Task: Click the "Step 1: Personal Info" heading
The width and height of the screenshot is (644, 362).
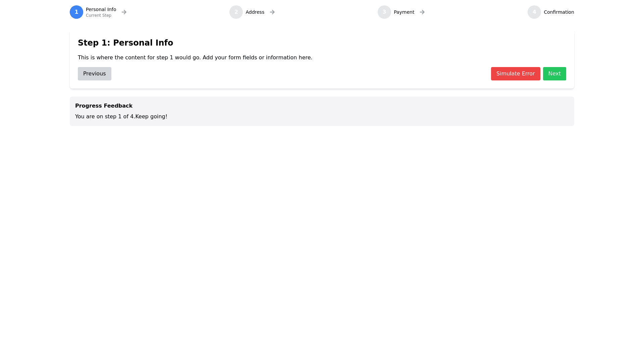Action: click(125, 43)
